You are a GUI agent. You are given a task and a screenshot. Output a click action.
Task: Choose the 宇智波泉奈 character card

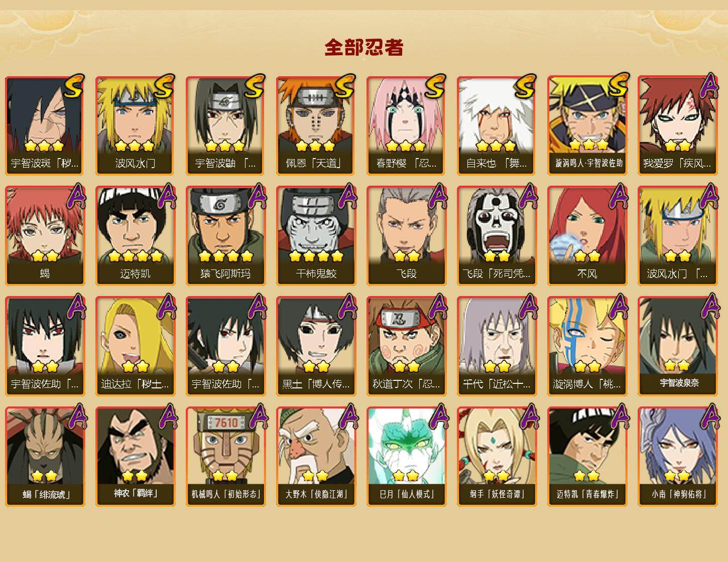[x=678, y=346]
